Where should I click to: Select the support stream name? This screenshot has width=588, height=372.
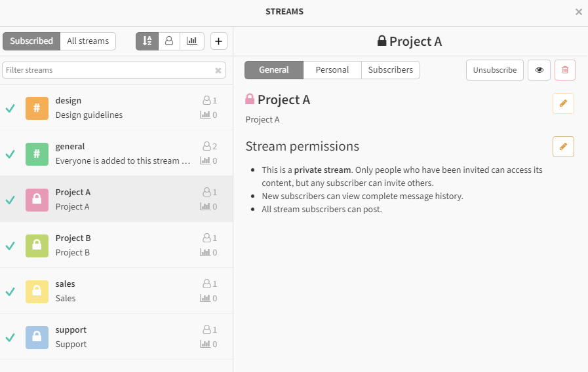coord(71,329)
